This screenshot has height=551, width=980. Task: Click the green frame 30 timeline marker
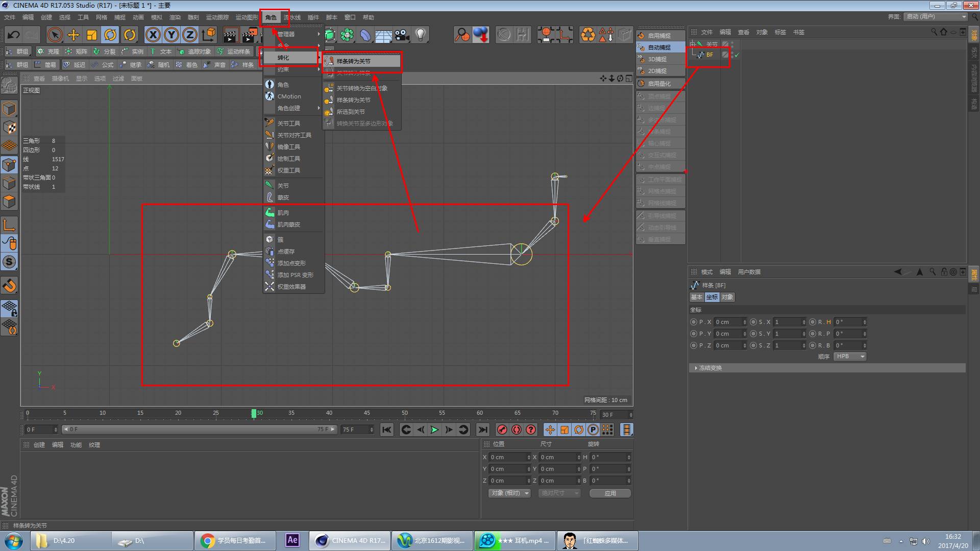pyautogui.click(x=254, y=413)
